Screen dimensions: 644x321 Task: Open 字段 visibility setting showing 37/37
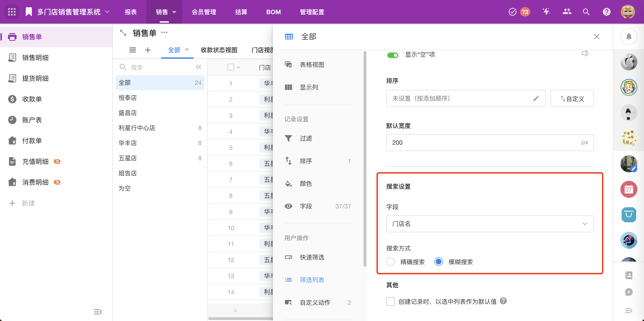[x=318, y=206]
